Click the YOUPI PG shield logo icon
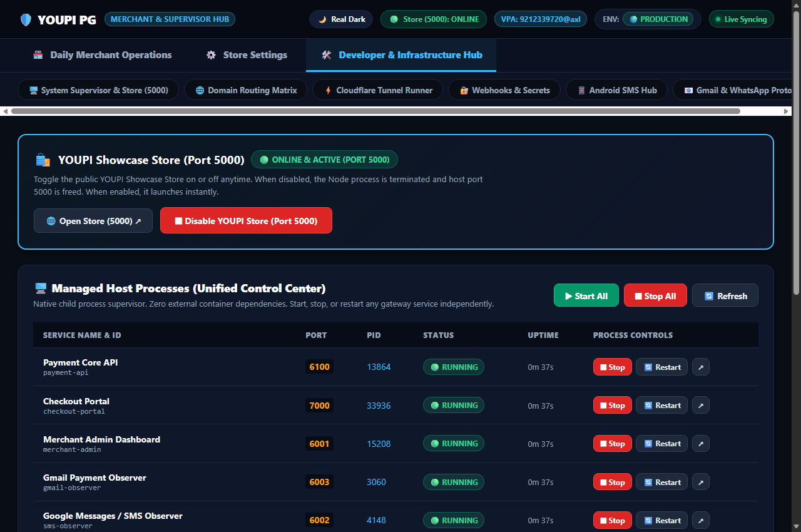The image size is (801, 532). [26, 19]
